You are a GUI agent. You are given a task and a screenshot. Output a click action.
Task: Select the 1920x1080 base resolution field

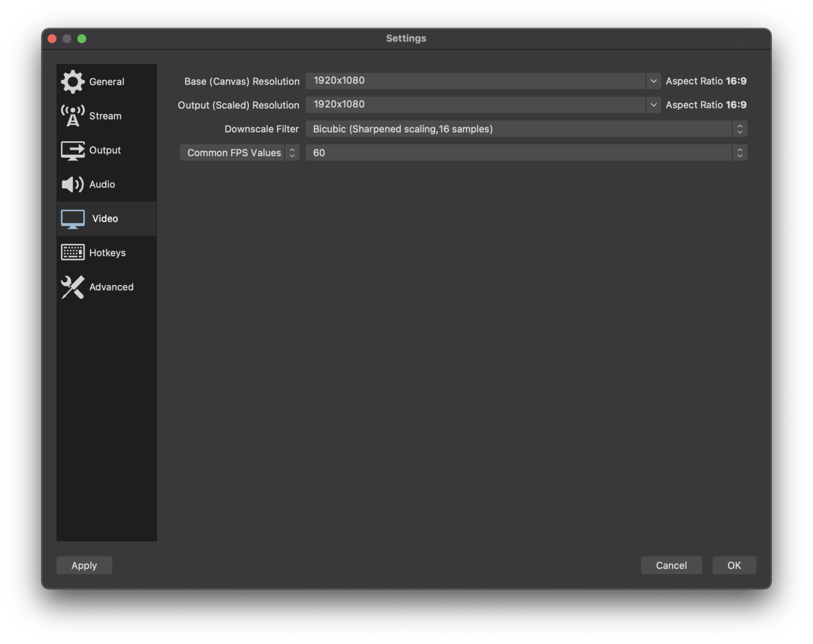point(476,81)
